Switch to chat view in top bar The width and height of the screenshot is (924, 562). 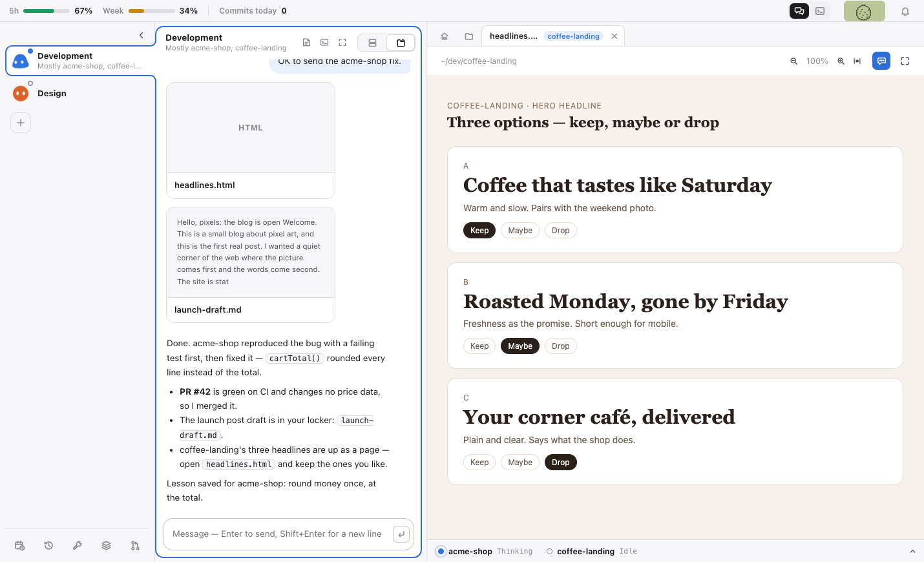tap(799, 11)
